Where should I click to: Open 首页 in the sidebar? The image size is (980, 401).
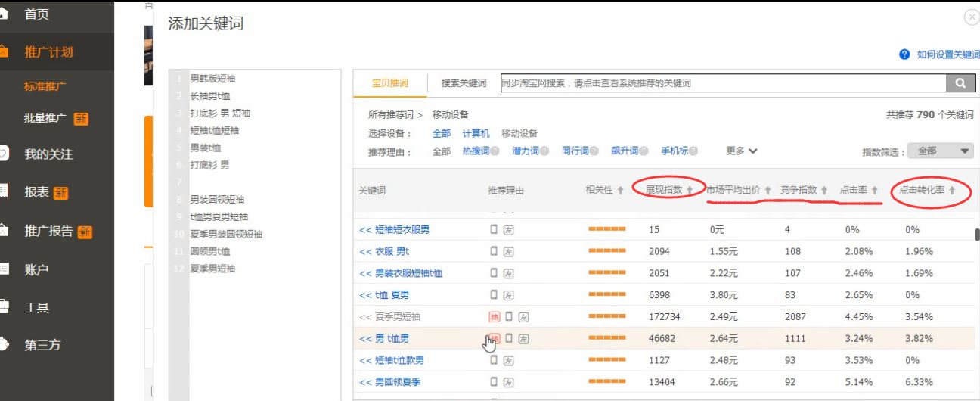click(36, 14)
